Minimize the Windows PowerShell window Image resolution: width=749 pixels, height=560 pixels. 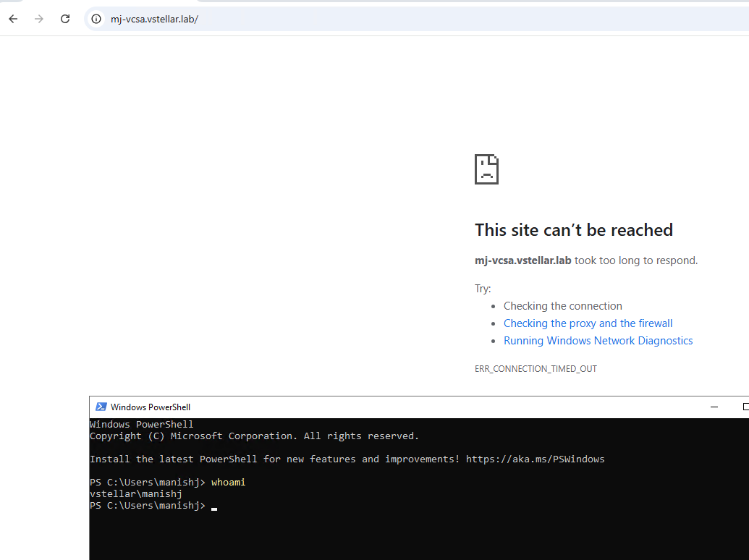tap(714, 407)
